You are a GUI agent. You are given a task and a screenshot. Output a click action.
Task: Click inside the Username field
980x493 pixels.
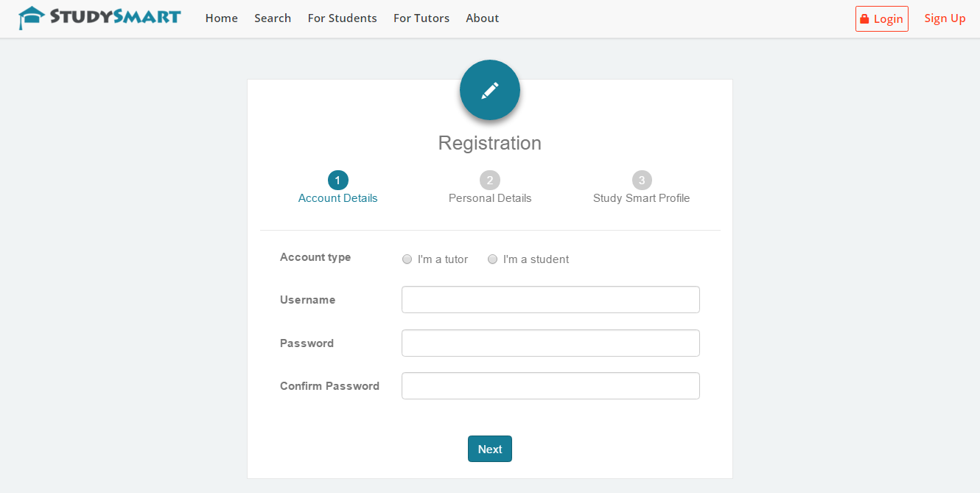(550, 299)
